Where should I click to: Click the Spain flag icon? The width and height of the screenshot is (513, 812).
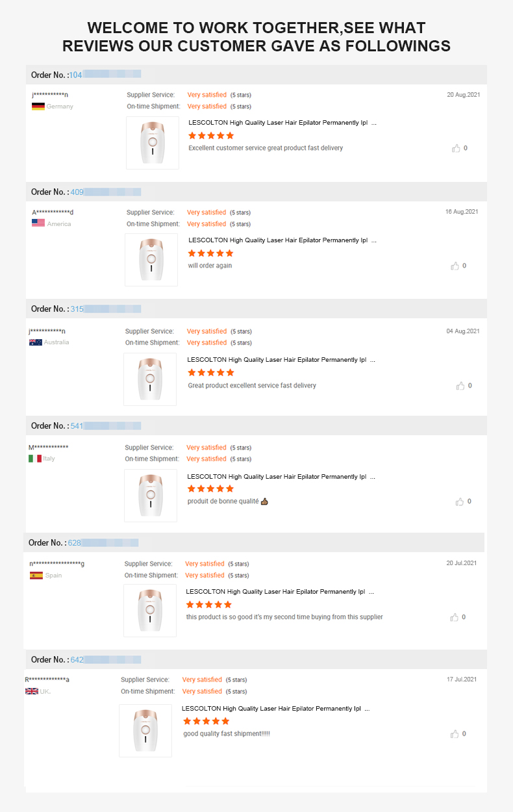pyautogui.click(x=36, y=576)
